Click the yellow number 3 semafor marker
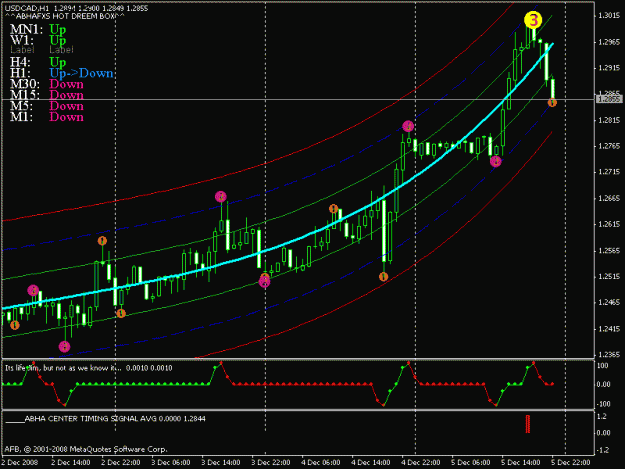Image resolution: width=625 pixels, height=469 pixels. point(533,20)
